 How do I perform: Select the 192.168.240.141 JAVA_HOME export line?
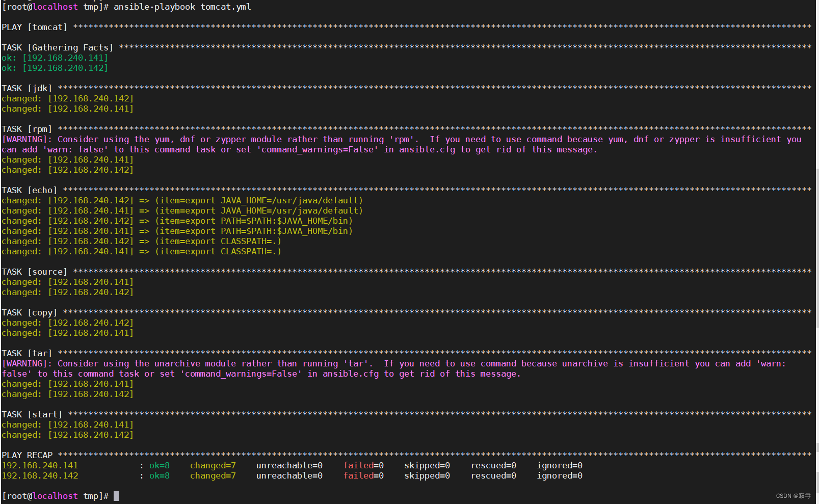click(182, 211)
